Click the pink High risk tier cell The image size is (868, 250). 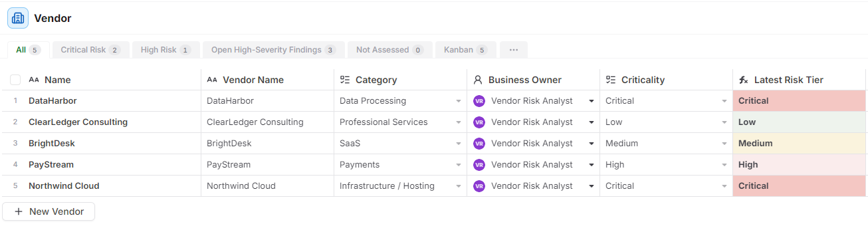tap(800, 165)
